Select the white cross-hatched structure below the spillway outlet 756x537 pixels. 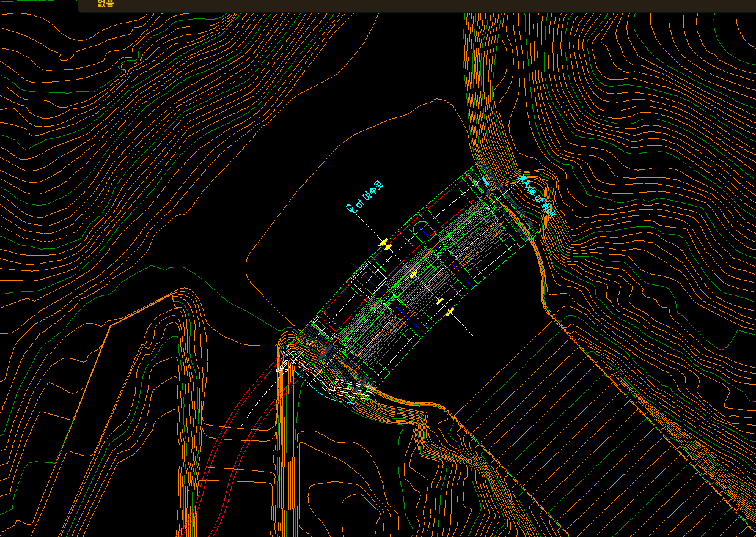coord(351,388)
